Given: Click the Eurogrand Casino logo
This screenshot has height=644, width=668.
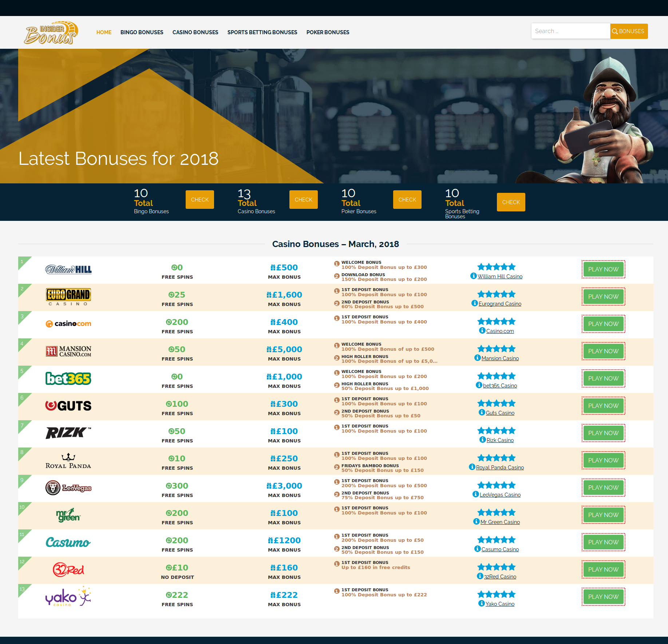Looking at the screenshot, I should [68, 297].
